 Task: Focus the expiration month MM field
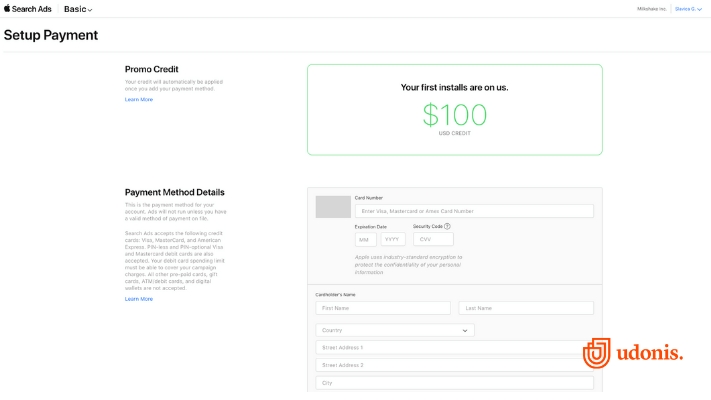pos(365,240)
